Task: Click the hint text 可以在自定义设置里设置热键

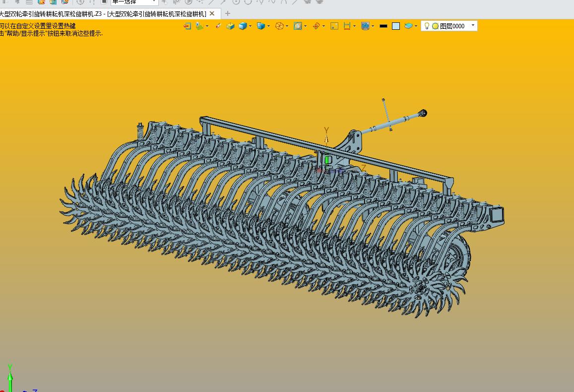Action: [x=38, y=26]
